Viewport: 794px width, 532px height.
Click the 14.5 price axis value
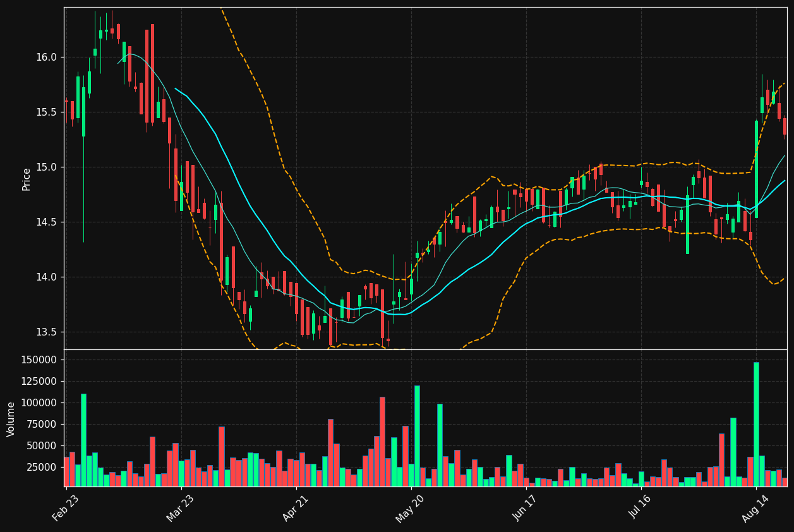click(47, 222)
